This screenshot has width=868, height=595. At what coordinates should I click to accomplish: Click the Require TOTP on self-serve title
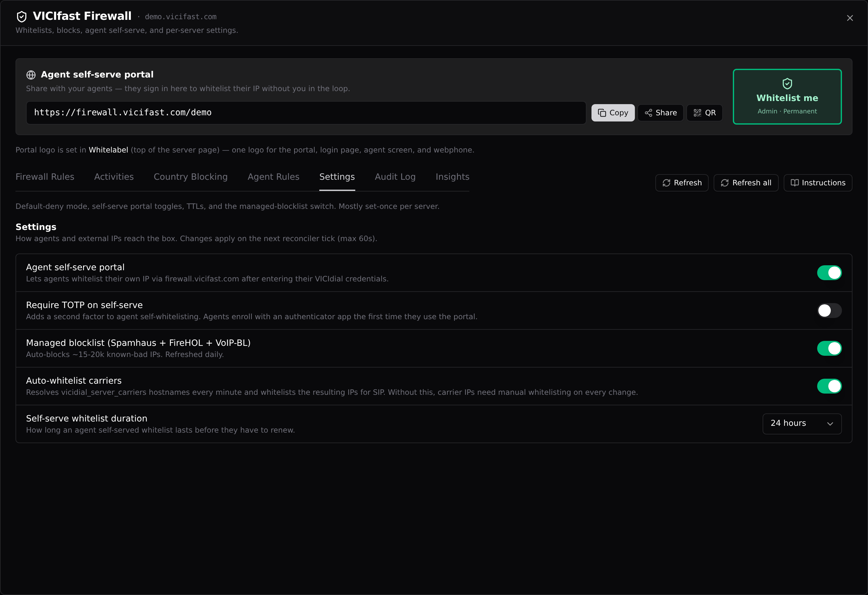point(84,305)
